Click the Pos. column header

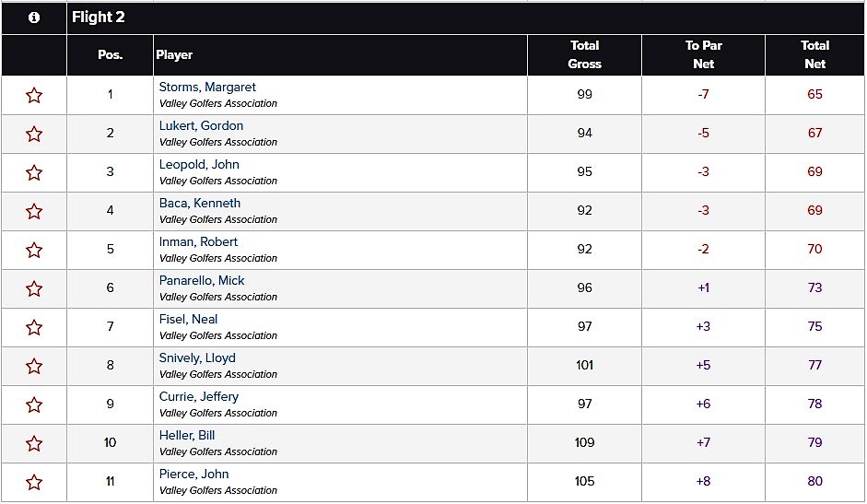110,54
